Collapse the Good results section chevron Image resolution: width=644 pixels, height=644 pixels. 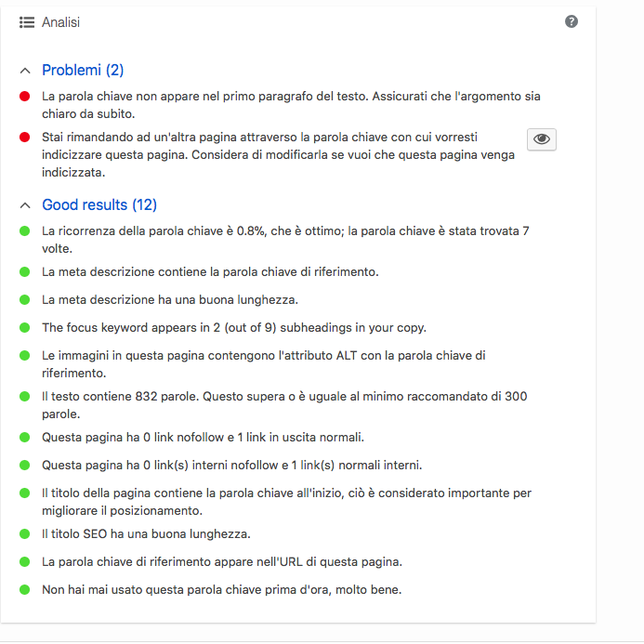click(25, 205)
